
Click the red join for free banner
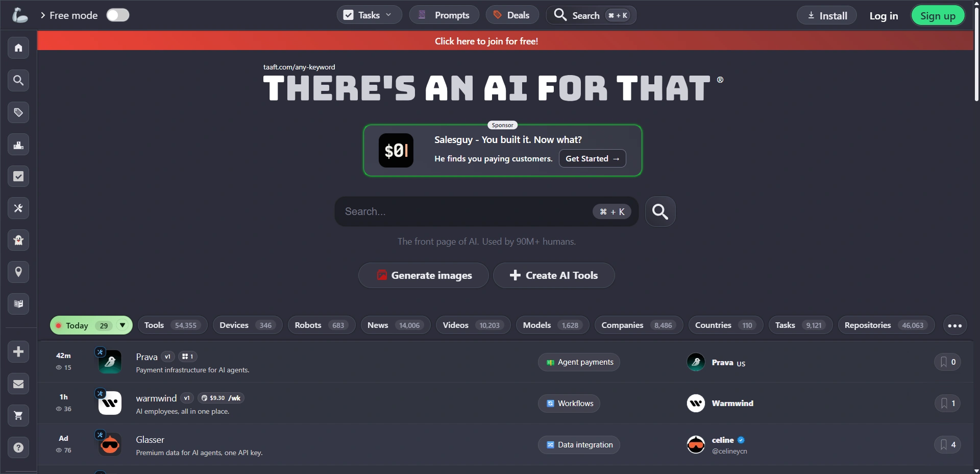(x=505, y=41)
